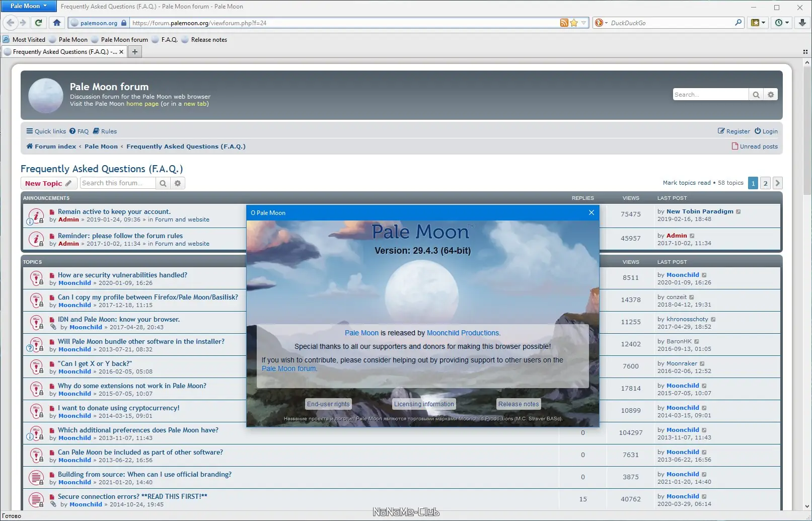Image resolution: width=812 pixels, height=521 pixels.
Task: Open the gear beside 'Search this forum'
Action: click(x=178, y=183)
